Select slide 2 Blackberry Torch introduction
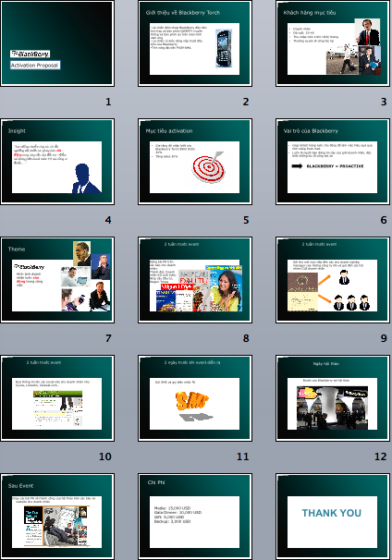392x560 pixels. 195,43
